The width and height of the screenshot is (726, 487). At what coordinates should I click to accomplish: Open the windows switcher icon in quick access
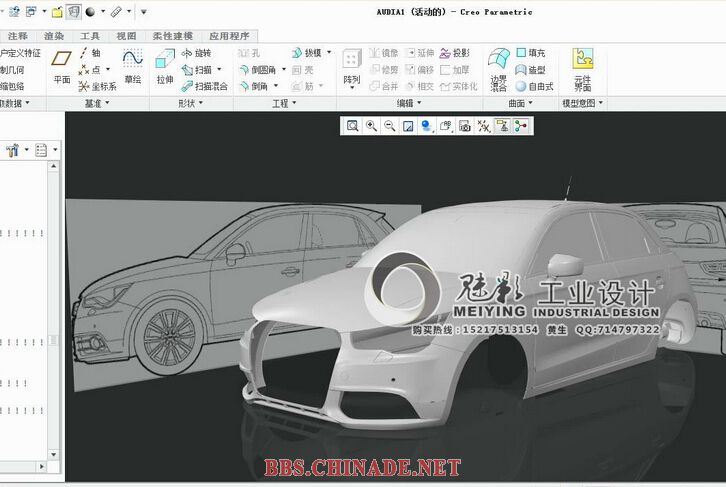point(31,12)
